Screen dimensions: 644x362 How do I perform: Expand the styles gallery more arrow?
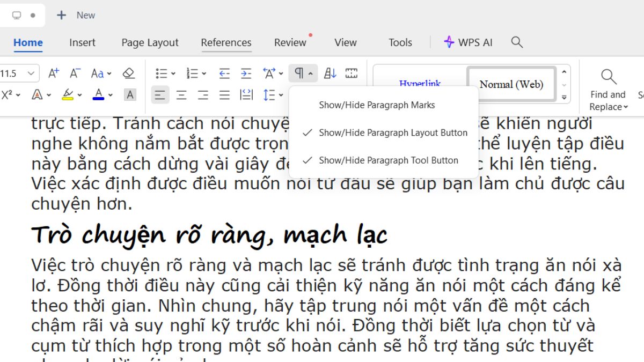click(564, 98)
